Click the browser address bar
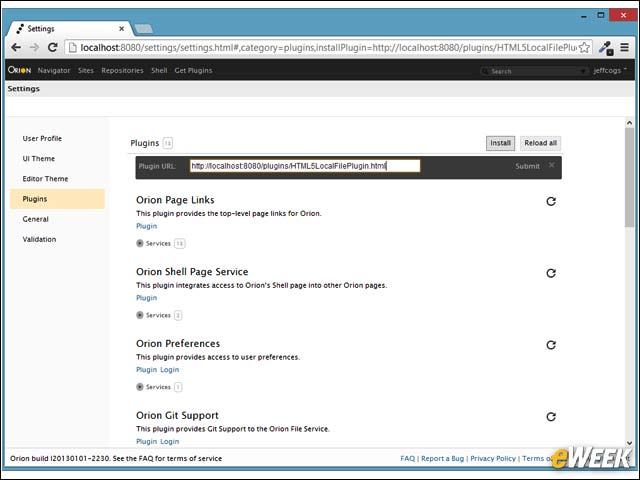640x480 pixels. (x=328, y=47)
